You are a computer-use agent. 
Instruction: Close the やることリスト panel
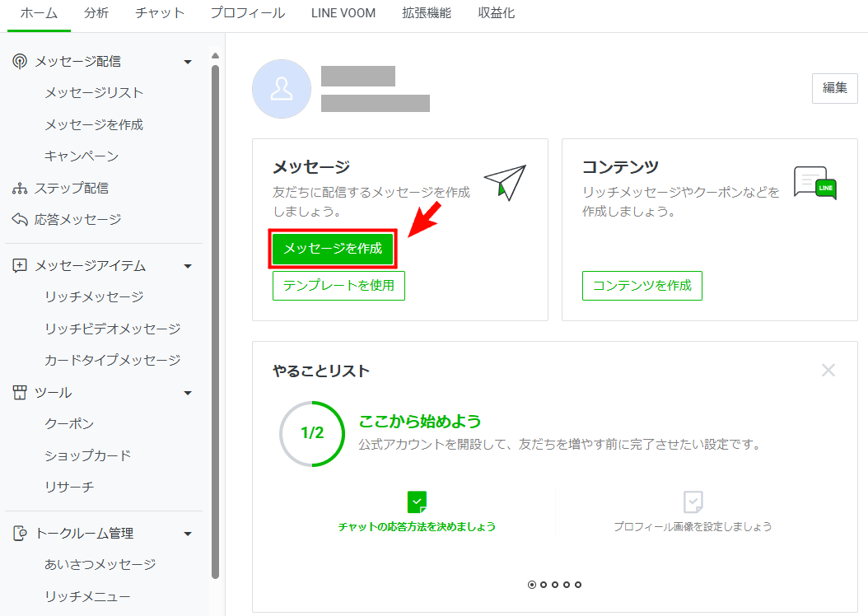(828, 371)
